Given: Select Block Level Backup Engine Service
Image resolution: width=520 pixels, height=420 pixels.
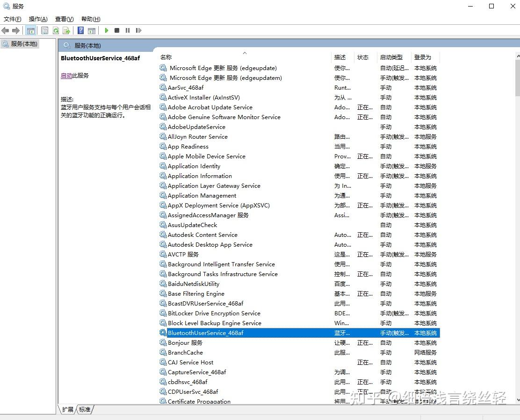Looking at the screenshot, I should pyautogui.click(x=299, y=323).
